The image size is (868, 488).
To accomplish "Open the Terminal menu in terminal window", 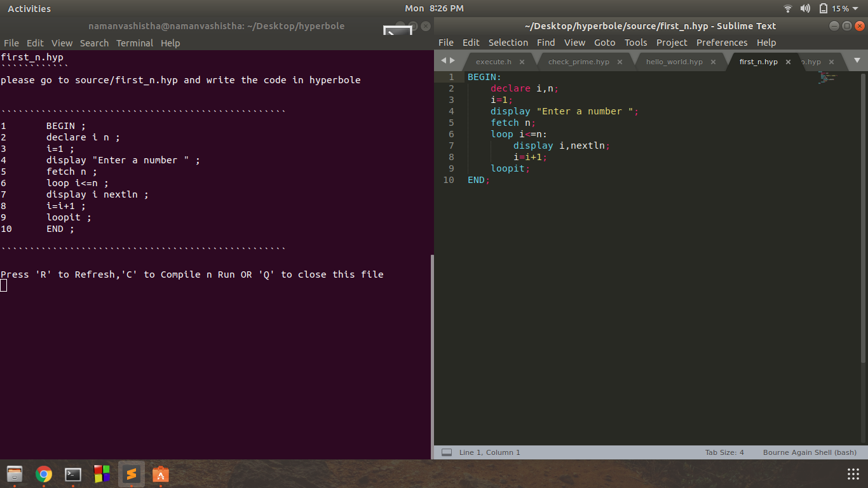I will (135, 43).
